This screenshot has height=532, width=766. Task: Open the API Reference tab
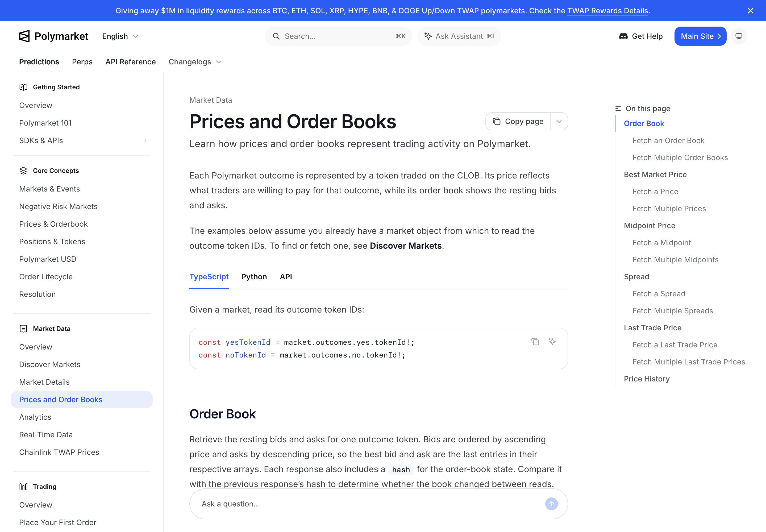point(131,62)
